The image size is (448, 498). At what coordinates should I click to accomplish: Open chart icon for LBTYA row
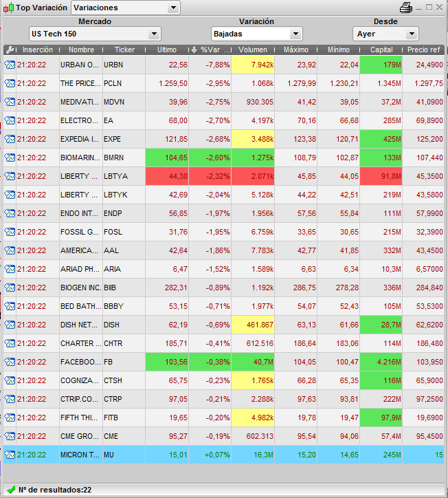(x=10, y=176)
